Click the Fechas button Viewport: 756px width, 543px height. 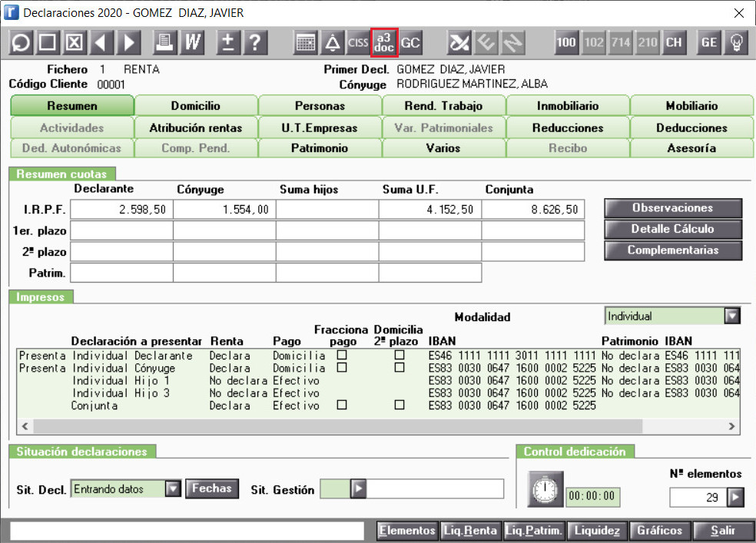point(212,488)
